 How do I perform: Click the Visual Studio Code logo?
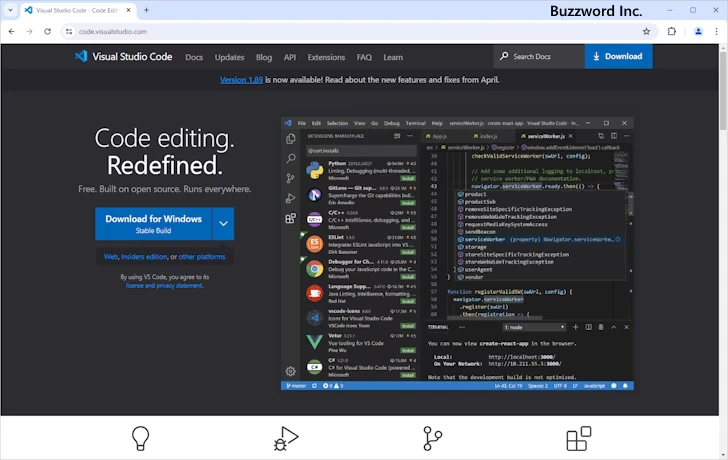pyautogui.click(x=125, y=57)
